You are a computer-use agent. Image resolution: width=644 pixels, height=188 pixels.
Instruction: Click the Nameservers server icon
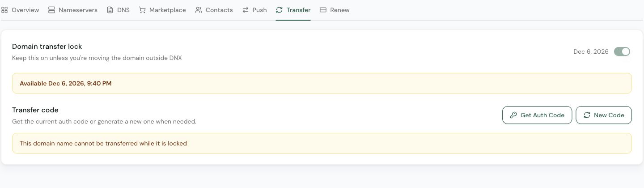[x=51, y=10]
